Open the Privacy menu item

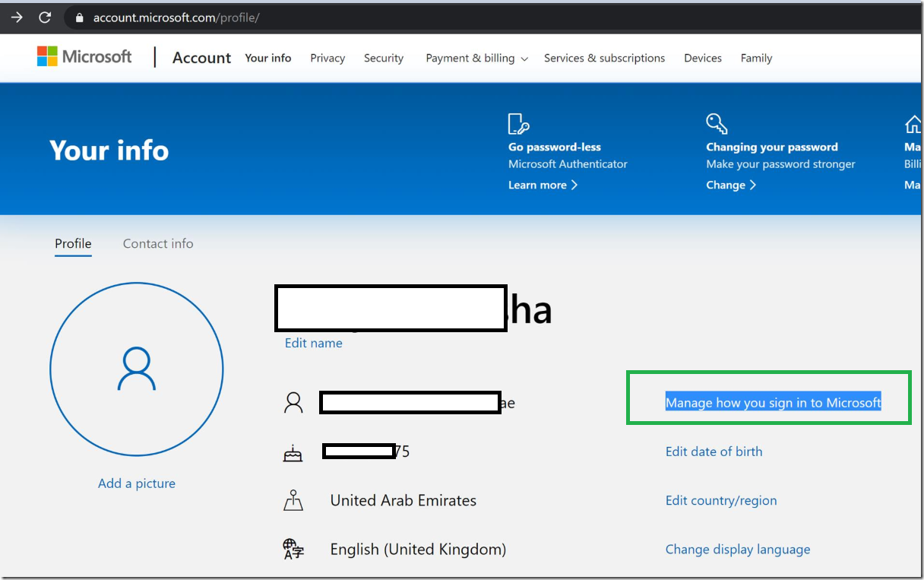328,58
